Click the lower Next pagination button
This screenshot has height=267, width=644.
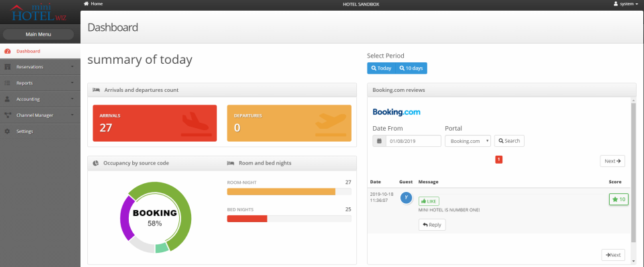(x=613, y=255)
